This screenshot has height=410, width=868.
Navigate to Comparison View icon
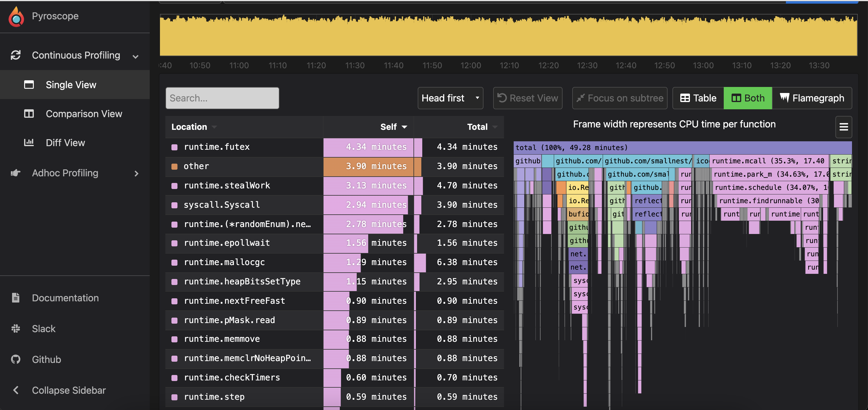point(30,113)
